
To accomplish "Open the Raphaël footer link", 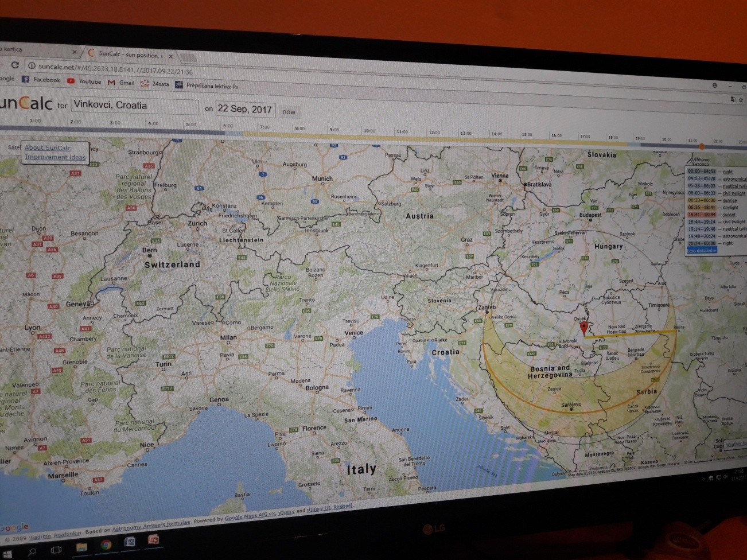I will 343,506.
